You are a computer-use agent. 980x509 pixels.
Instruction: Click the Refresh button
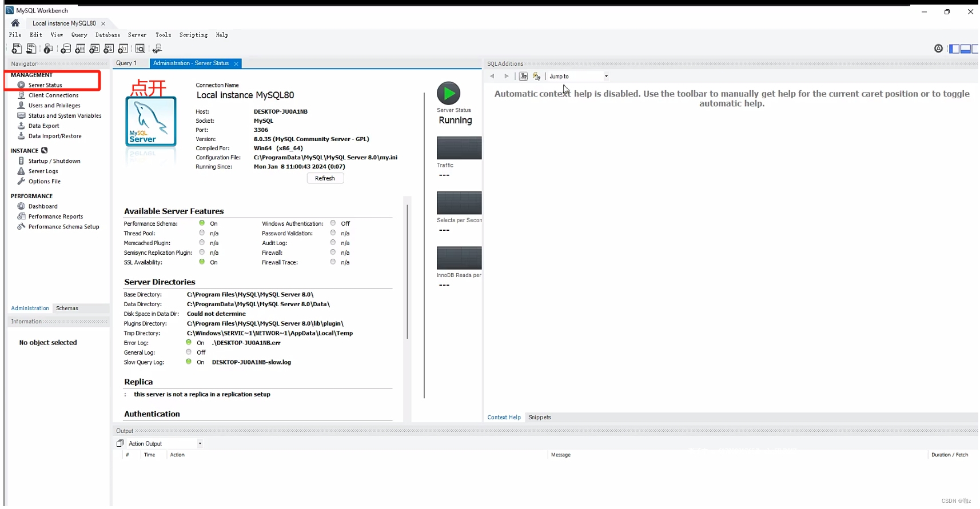tap(325, 178)
